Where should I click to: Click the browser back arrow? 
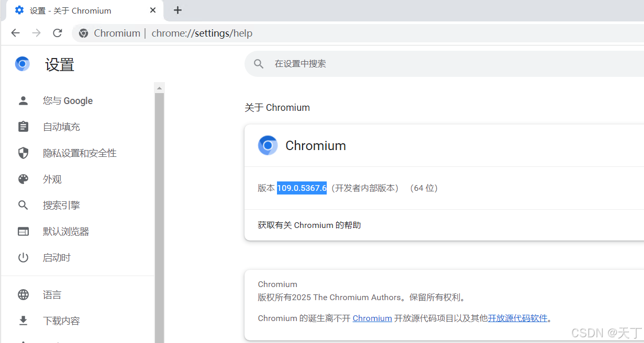tap(15, 33)
